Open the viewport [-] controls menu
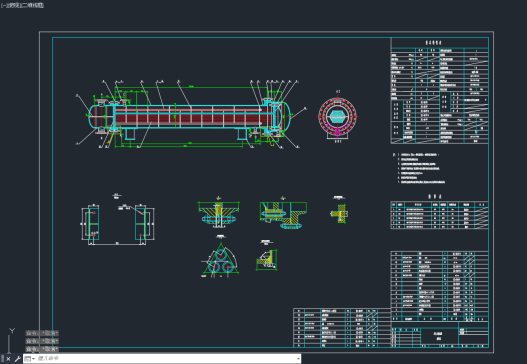The height and width of the screenshot is (364, 527). tap(3, 5)
